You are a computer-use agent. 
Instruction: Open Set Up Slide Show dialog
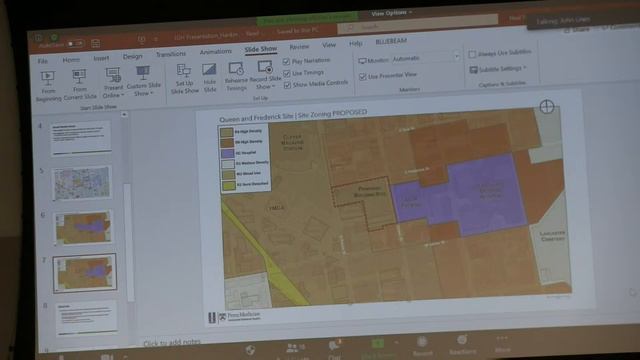pyautogui.click(x=184, y=79)
